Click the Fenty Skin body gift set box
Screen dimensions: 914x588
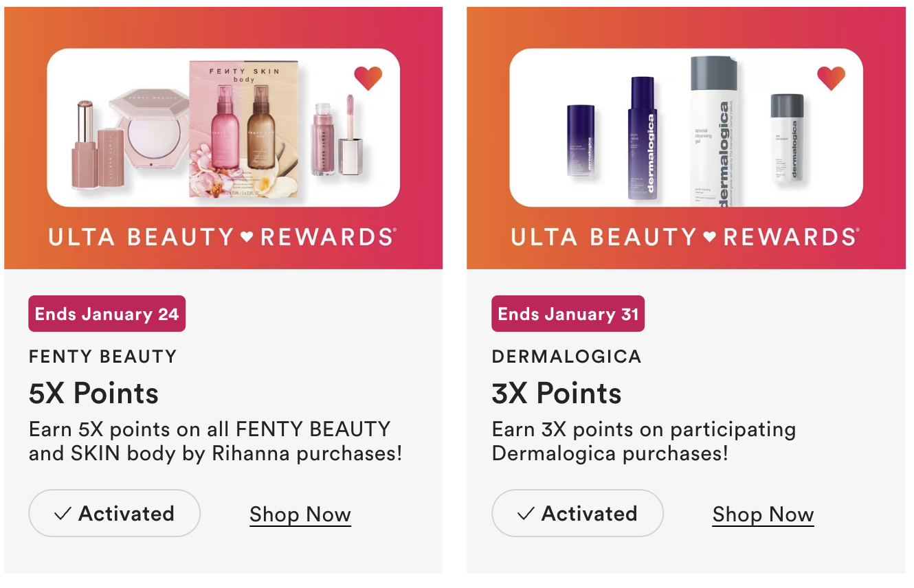pyautogui.click(x=244, y=129)
